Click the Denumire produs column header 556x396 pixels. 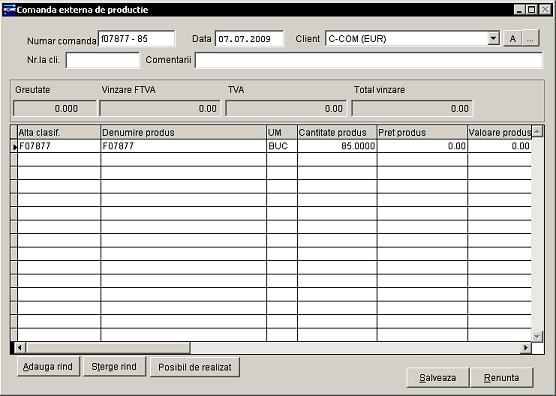coord(183,132)
